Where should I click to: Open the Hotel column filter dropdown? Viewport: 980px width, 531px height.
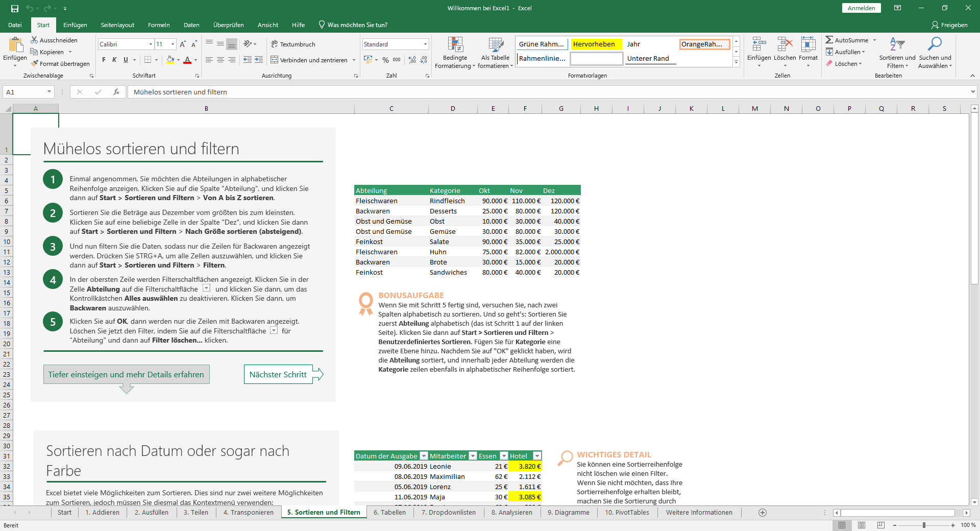[x=537, y=455]
